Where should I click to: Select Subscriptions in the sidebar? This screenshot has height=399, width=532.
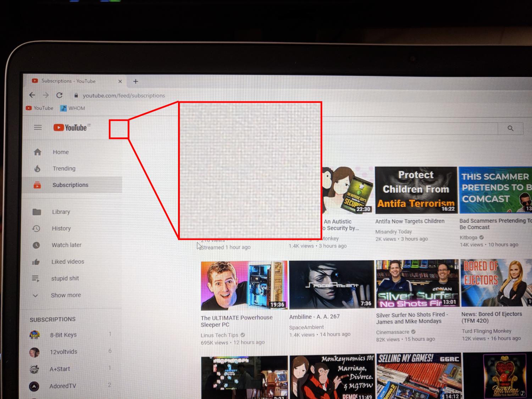pos(70,185)
